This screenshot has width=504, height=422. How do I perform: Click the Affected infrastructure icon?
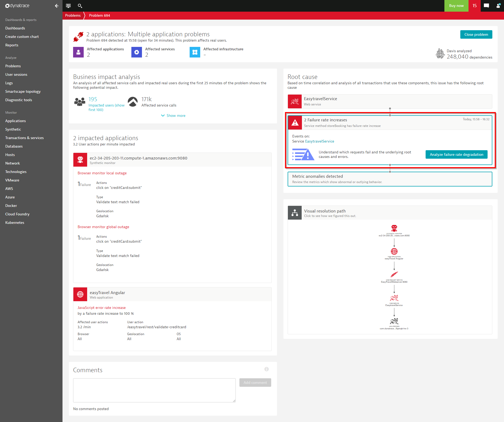[195, 52]
